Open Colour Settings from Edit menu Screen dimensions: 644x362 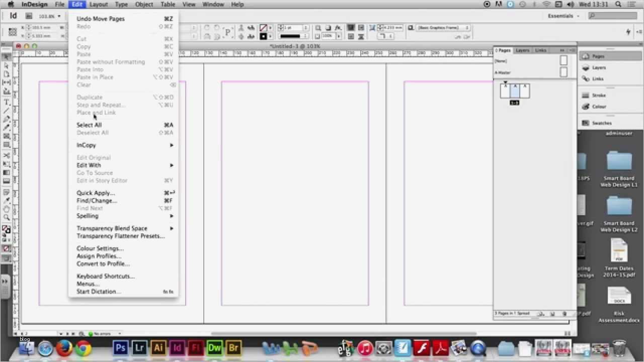click(x=100, y=248)
